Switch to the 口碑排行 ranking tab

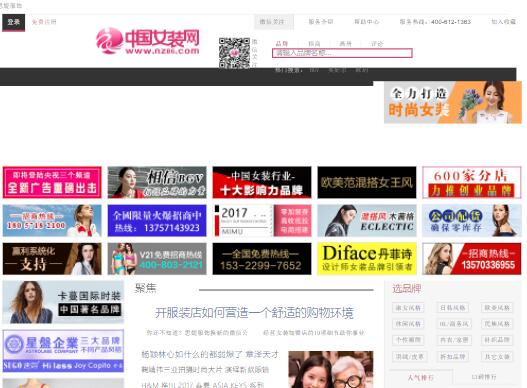point(484,377)
